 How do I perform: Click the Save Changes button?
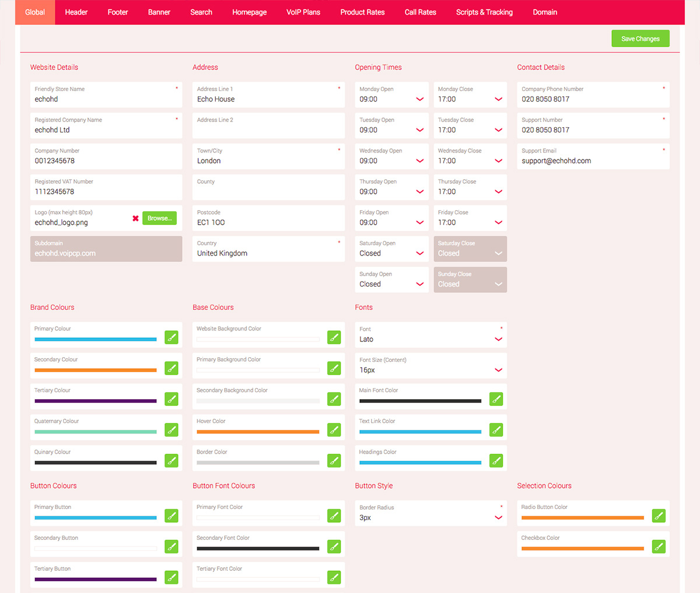(x=640, y=39)
